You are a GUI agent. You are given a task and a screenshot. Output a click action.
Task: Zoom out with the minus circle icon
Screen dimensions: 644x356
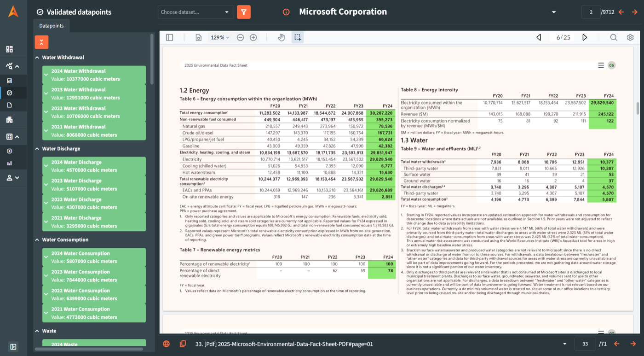click(240, 37)
